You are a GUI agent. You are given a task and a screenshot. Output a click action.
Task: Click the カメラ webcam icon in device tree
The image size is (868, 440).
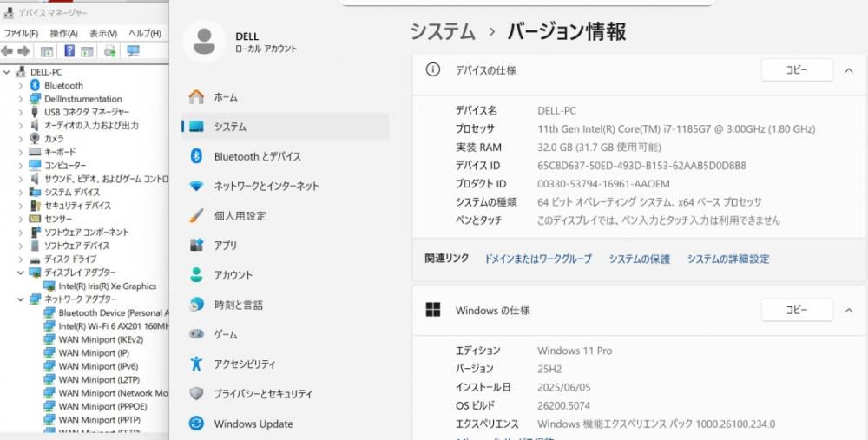pyautogui.click(x=35, y=138)
